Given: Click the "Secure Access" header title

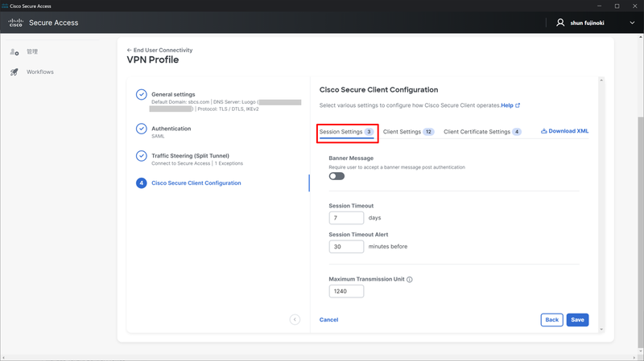Looking at the screenshot, I should click(53, 23).
